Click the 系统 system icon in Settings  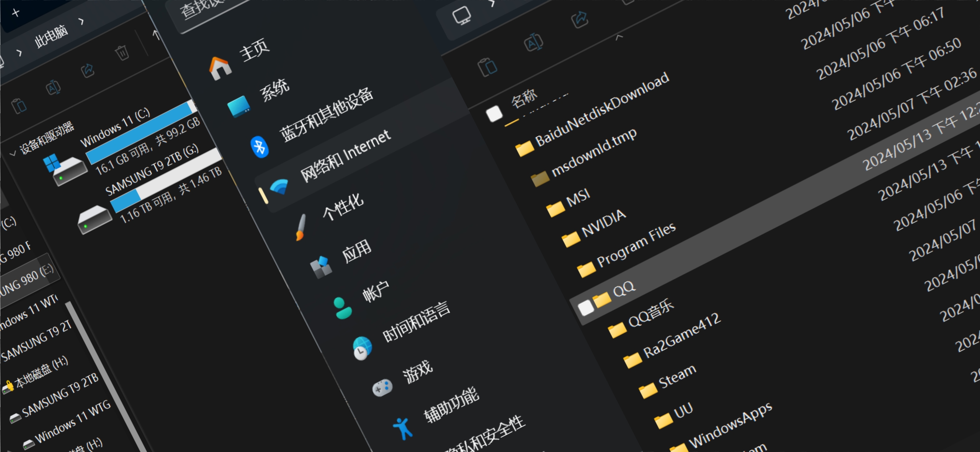point(238,107)
